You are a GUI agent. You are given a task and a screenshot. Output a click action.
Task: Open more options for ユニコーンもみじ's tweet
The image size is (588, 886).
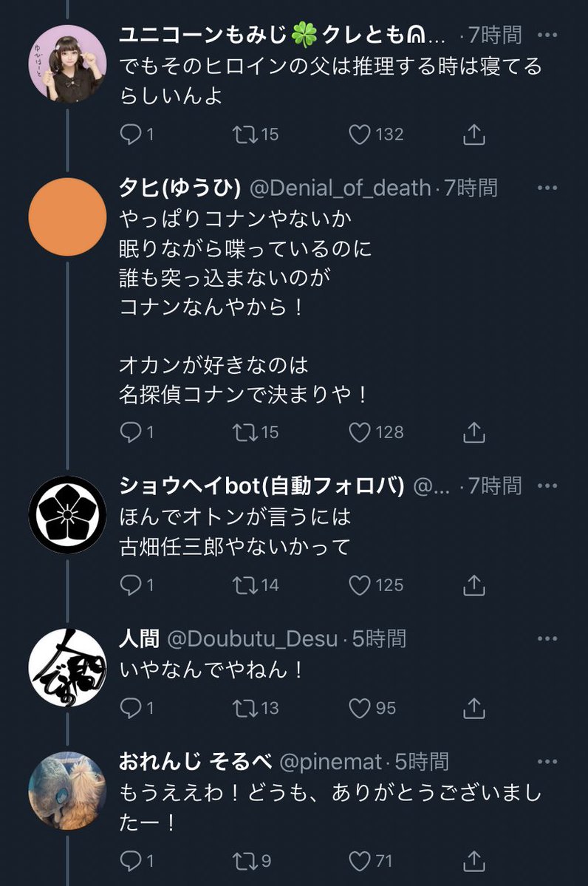click(x=547, y=35)
